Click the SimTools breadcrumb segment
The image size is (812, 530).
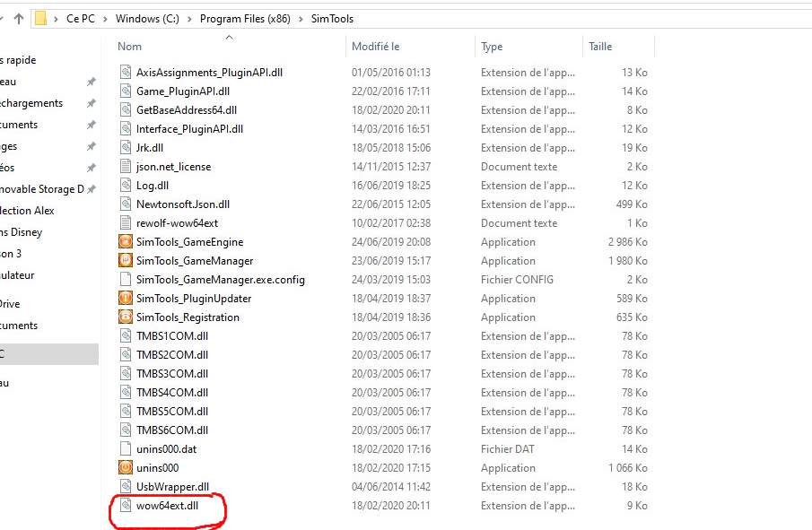point(332,19)
